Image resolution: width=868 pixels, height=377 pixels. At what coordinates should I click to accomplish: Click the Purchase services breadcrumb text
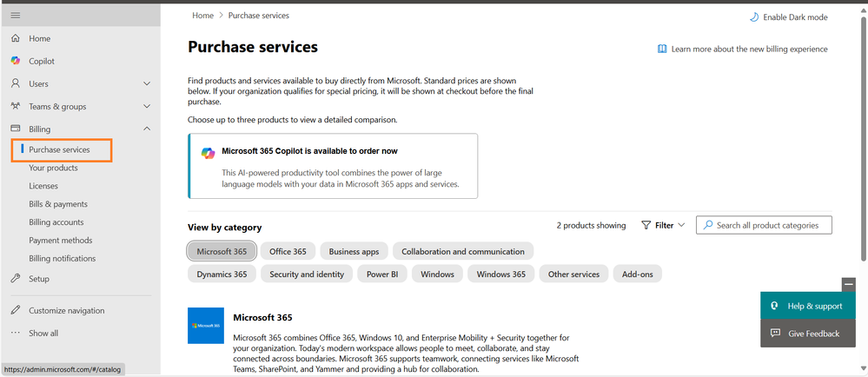tap(259, 16)
